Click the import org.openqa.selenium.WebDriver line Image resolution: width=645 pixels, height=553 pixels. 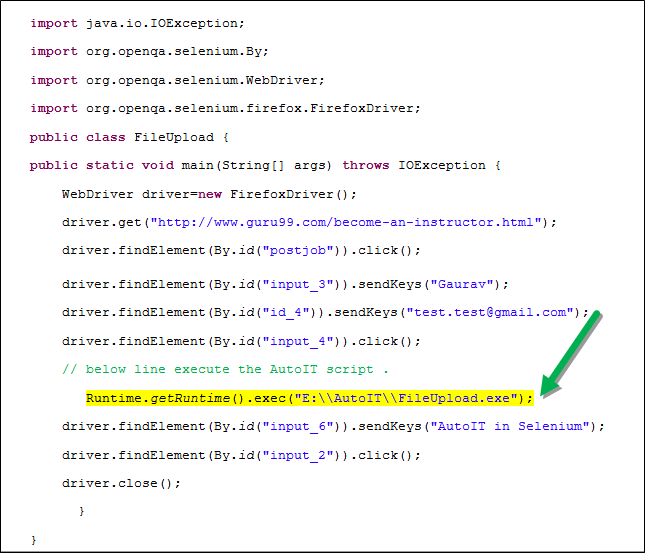pos(177,80)
